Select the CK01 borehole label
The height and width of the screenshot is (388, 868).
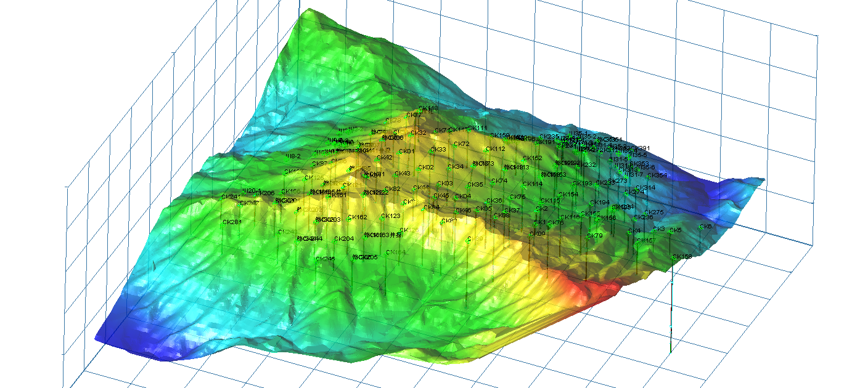tap(406, 151)
